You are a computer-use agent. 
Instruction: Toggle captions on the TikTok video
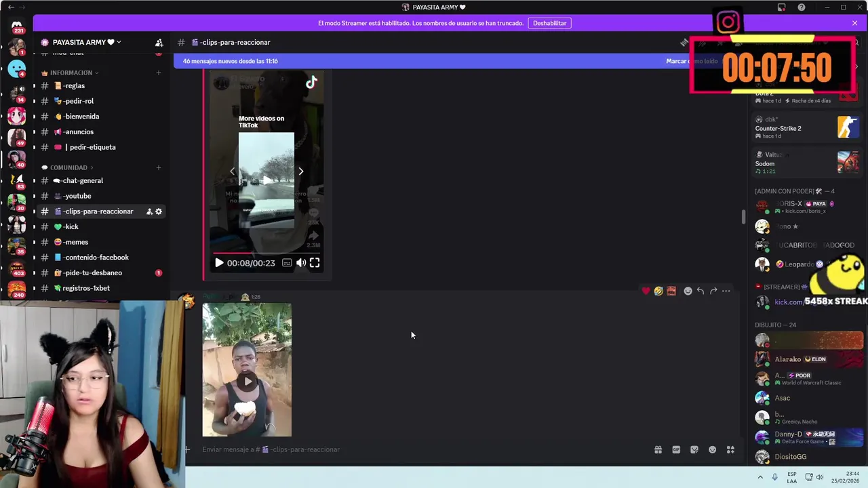(287, 263)
